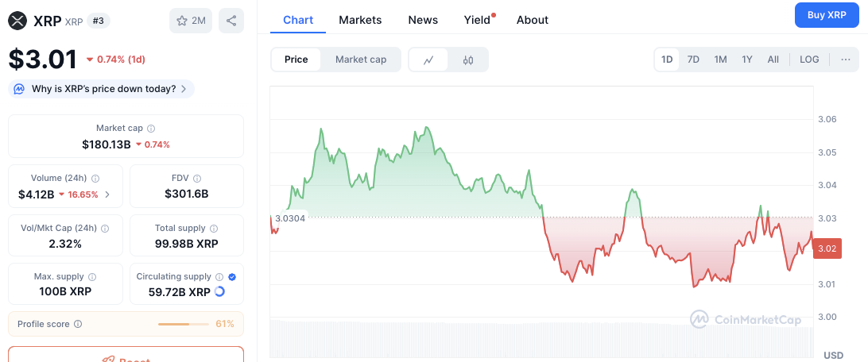Switch to candlestick chart icon

467,60
